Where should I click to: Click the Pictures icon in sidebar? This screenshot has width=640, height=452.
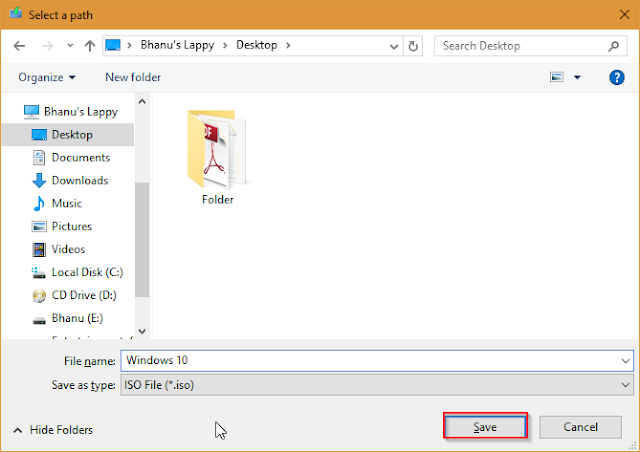coord(39,226)
